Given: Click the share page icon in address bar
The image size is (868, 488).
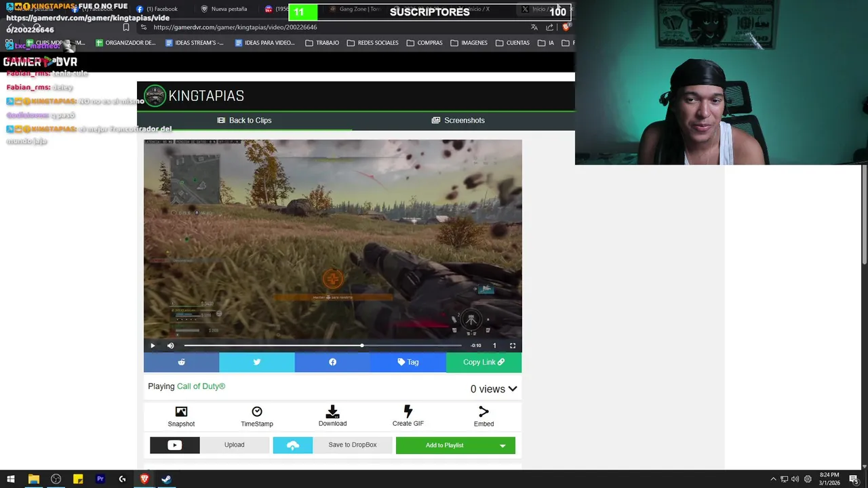Looking at the screenshot, I should [549, 27].
